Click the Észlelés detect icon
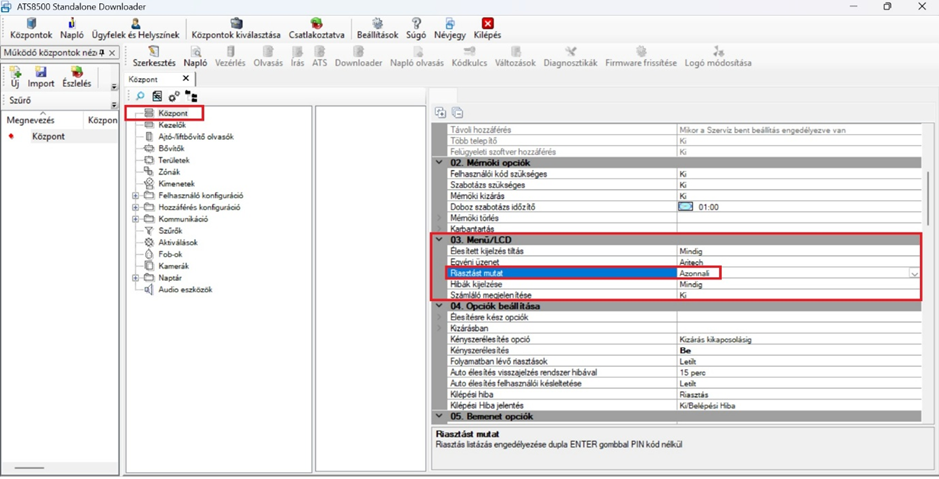939x479 pixels. point(76,73)
